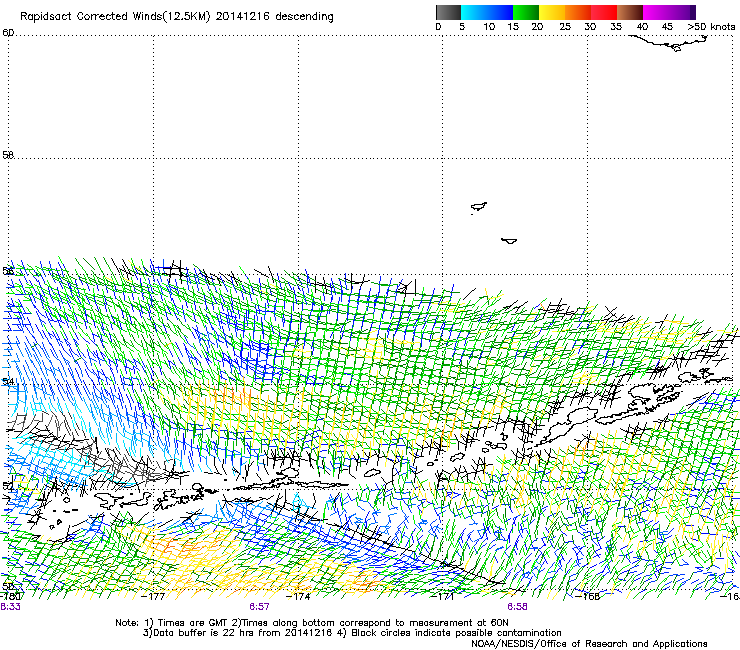Click the NOAA/NESDIS credit text
The height and width of the screenshot is (650, 740).
pos(589,644)
